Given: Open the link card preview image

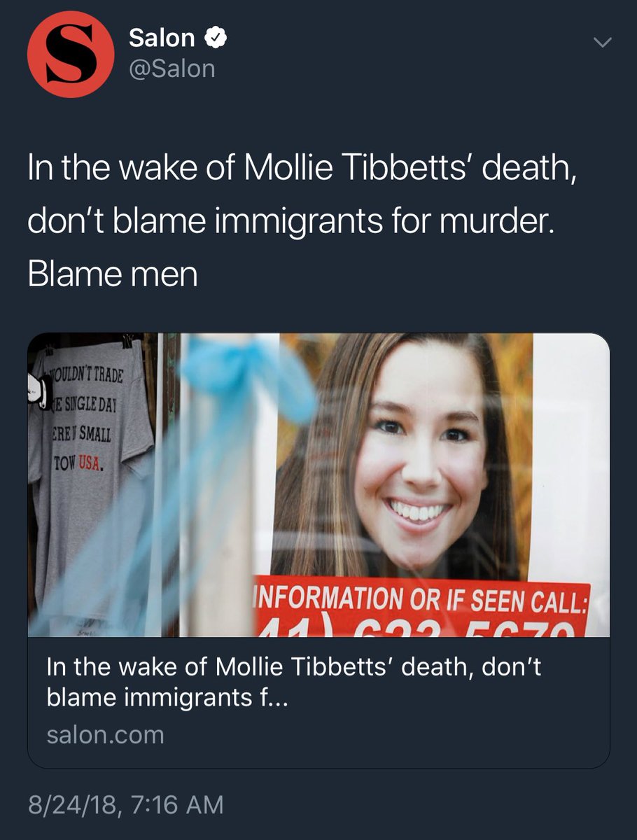Looking at the screenshot, I should coord(318,485).
